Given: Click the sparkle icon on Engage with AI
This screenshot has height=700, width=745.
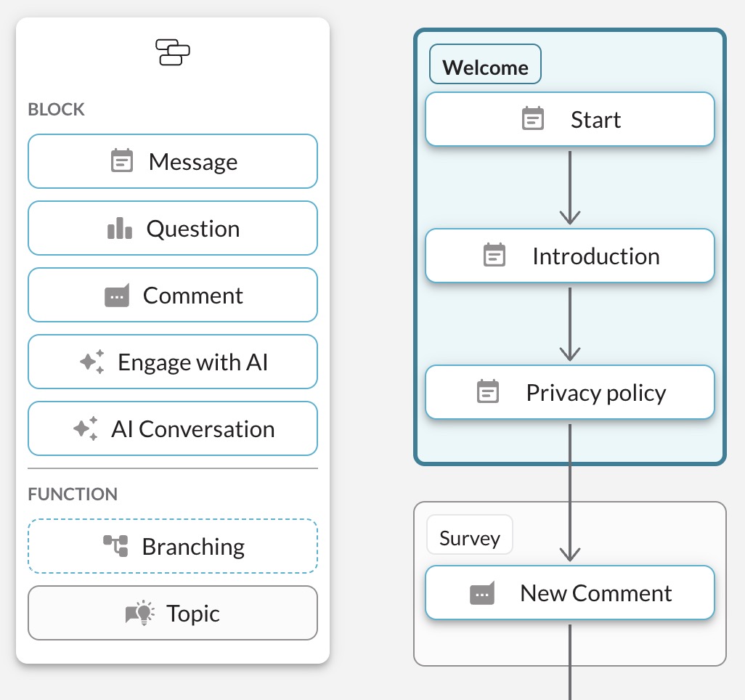Looking at the screenshot, I should [x=92, y=362].
